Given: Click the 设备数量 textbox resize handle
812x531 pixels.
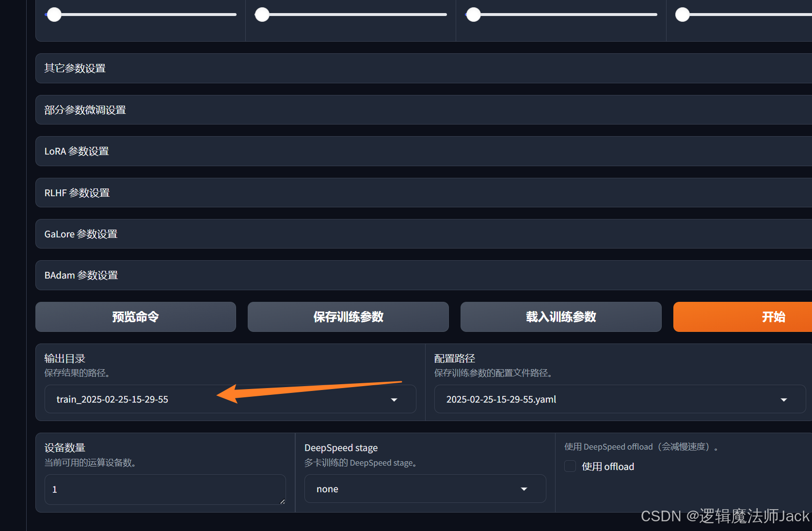Looking at the screenshot, I should point(282,501).
